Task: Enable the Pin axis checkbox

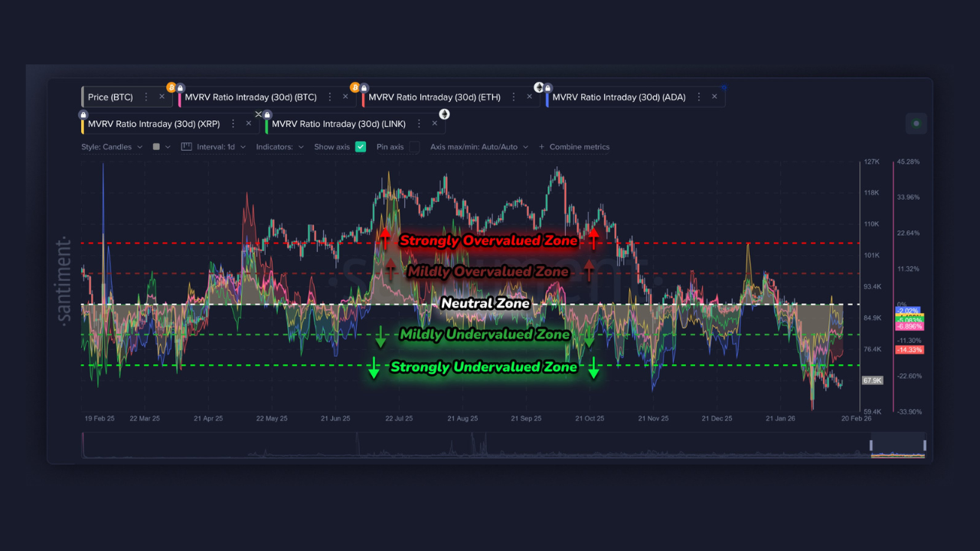Action: coord(414,147)
